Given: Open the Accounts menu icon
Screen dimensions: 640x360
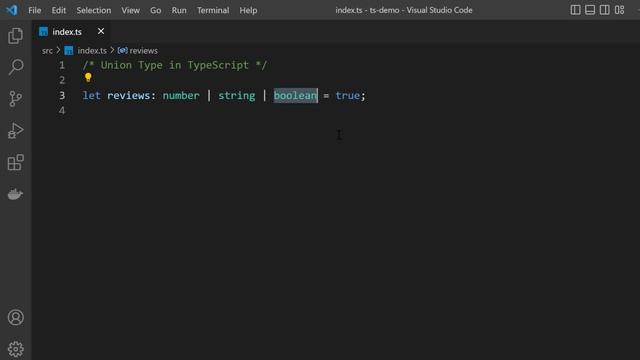Looking at the screenshot, I should pyautogui.click(x=16, y=318).
